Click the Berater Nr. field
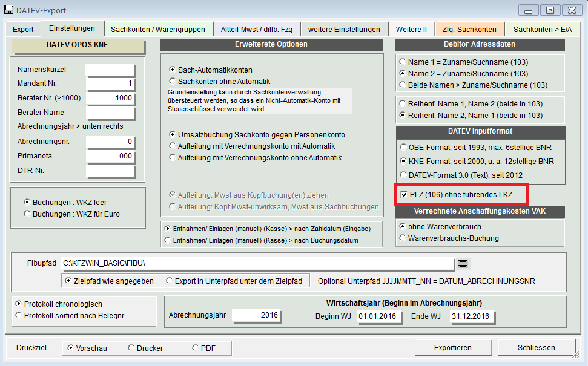 (110, 98)
